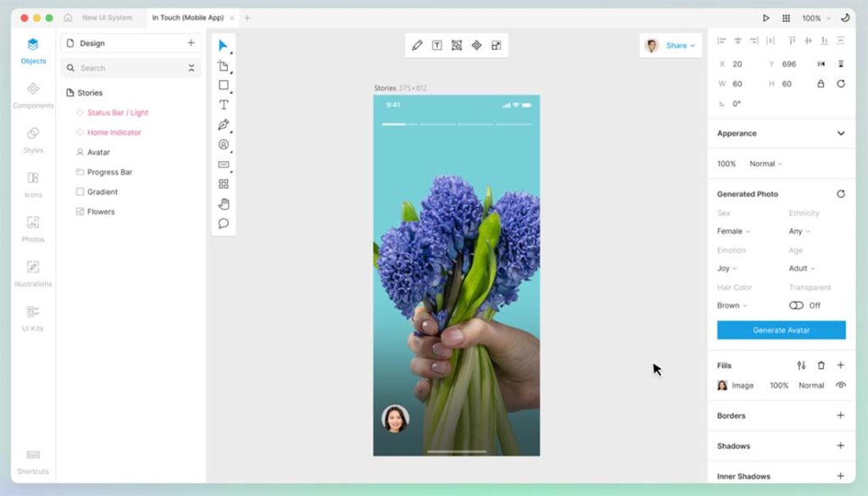The image size is (868, 496).
Task: Select the Progress Bar layer
Action: tap(109, 172)
